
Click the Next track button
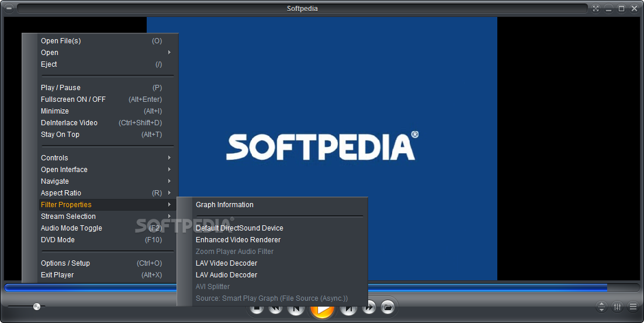[x=349, y=310]
